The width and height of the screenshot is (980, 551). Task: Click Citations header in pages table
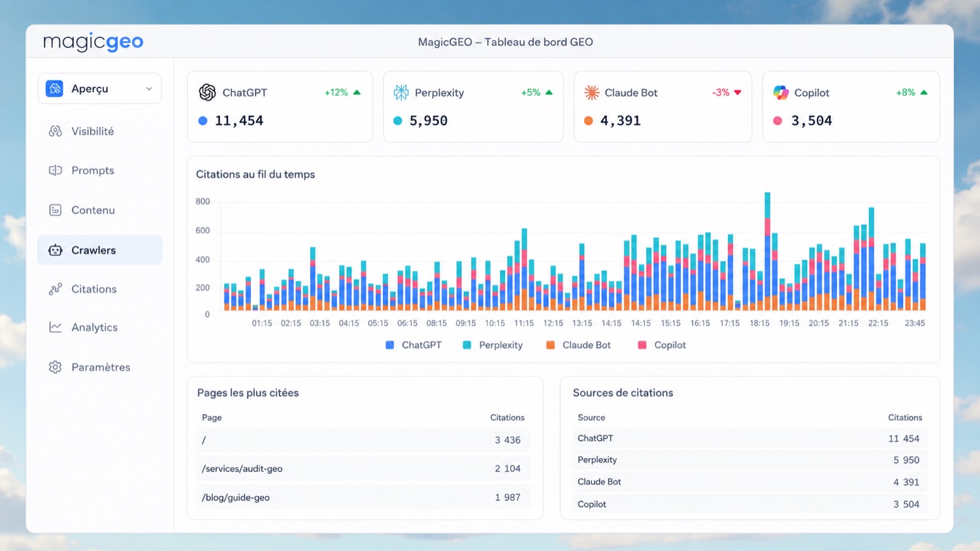(x=508, y=418)
